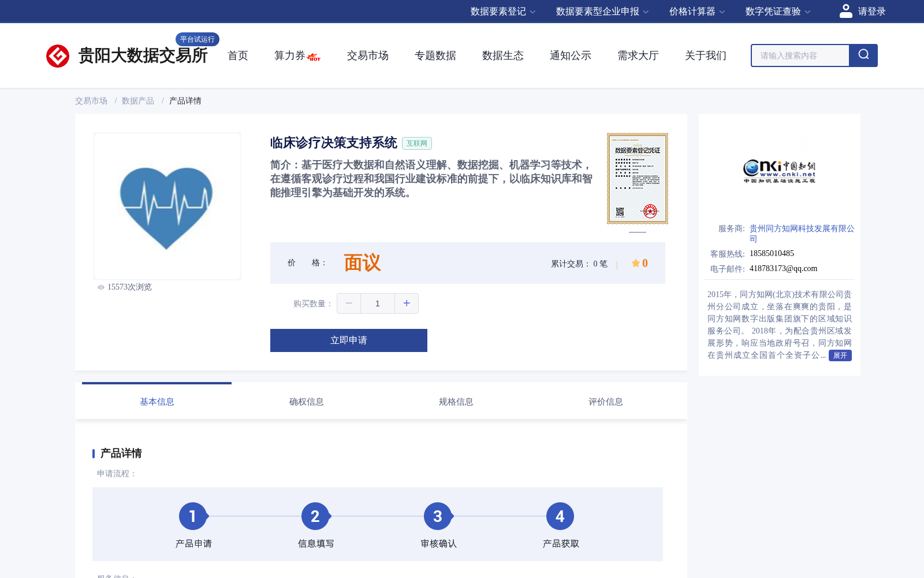Screen dimensions: 924x578
Task: Click 交易市场 breadcrumb link
Action: pyautogui.click(x=91, y=101)
